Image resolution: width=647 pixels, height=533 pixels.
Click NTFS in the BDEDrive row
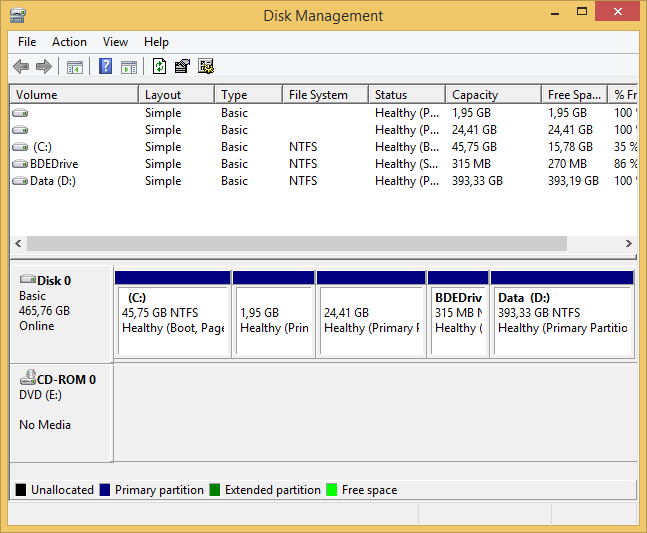pos(303,164)
